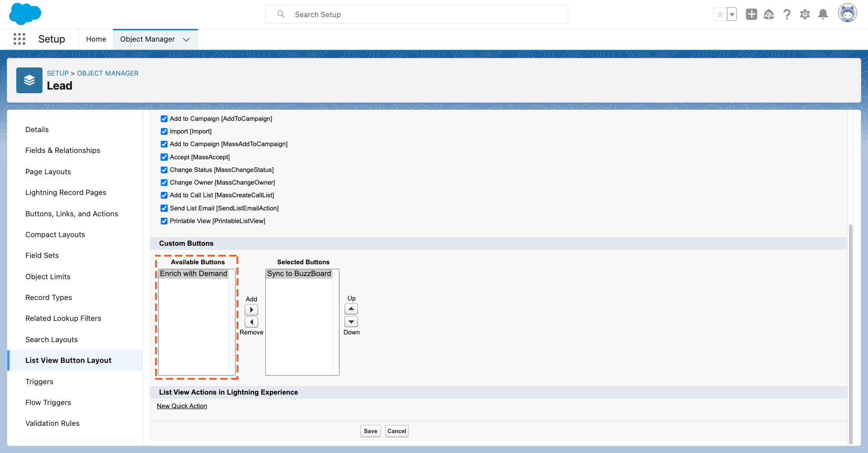Open the favorites list dropdown arrow
The width and height of the screenshot is (868, 453).
pyautogui.click(x=732, y=14)
